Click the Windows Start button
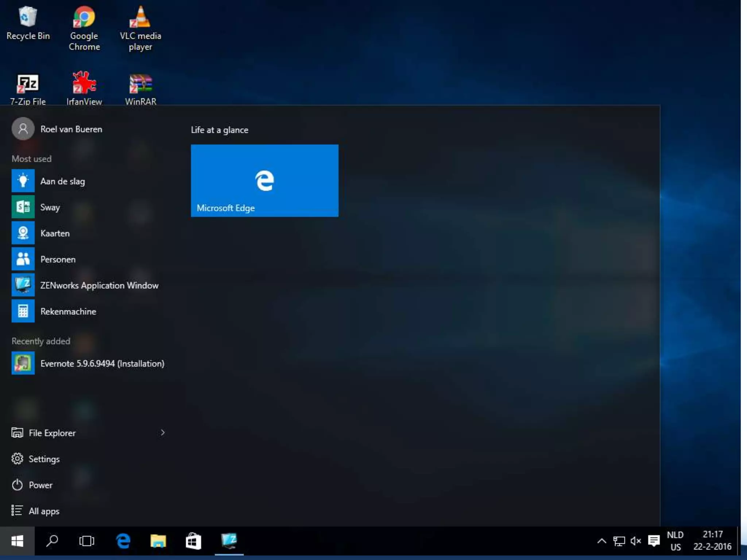This screenshot has height=560, width=747. 17,541
